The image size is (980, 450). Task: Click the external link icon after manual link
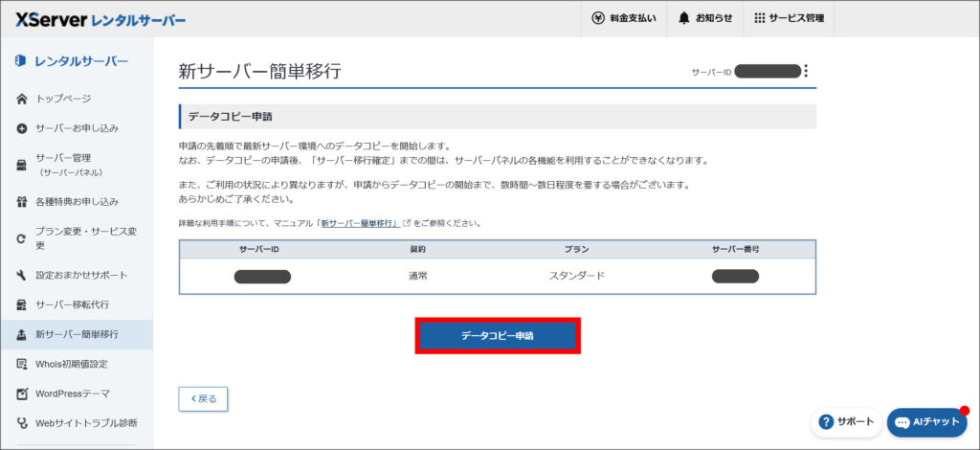[407, 222]
